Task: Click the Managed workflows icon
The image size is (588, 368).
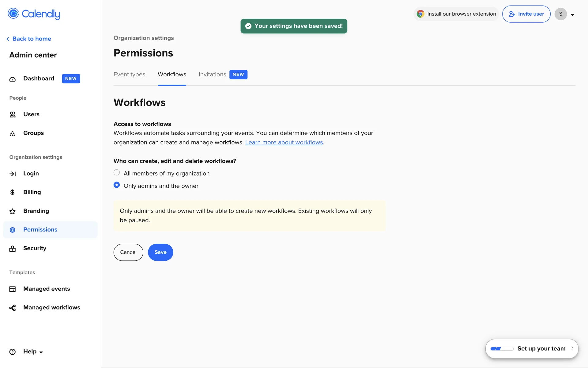Action: point(13,308)
